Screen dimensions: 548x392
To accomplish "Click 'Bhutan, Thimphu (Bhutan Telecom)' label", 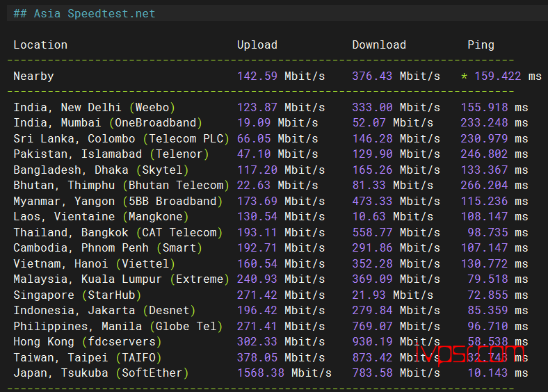I will [x=122, y=185].
